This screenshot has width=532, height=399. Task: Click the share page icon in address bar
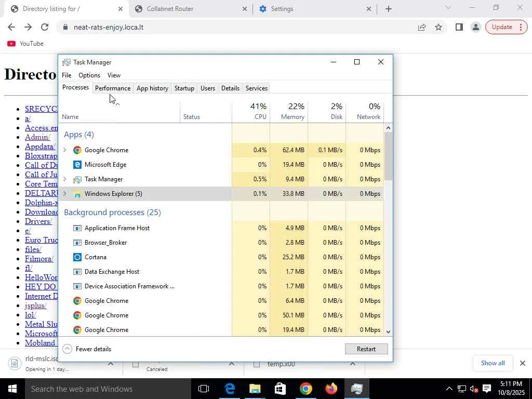click(x=422, y=27)
